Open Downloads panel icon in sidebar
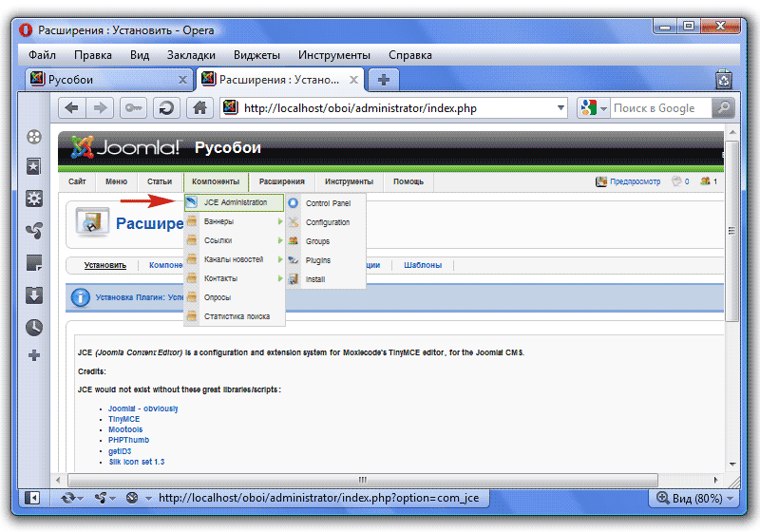Image resolution: width=760 pixels, height=532 pixels. click(x=34, y=294)
